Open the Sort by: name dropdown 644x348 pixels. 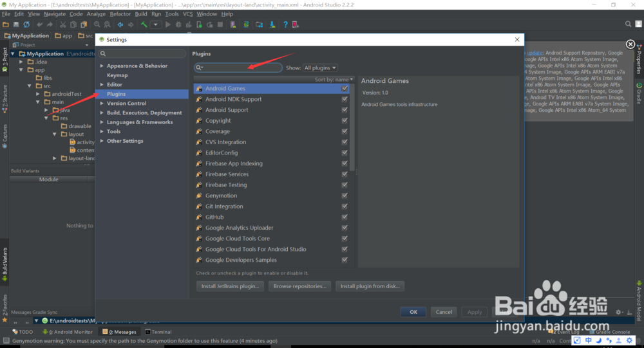pyautogui.click(x=334, y=80)
